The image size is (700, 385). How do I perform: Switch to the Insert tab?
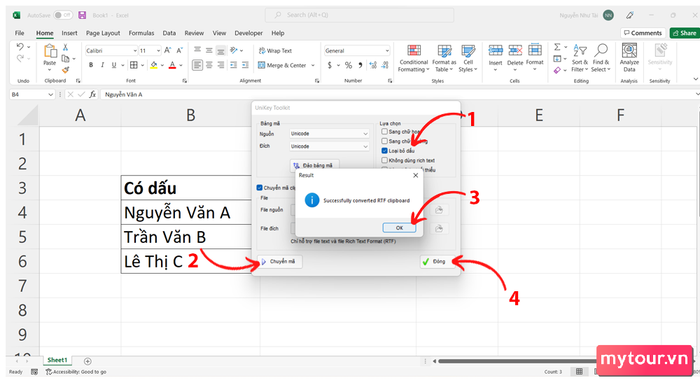click(x=69, y=33)
